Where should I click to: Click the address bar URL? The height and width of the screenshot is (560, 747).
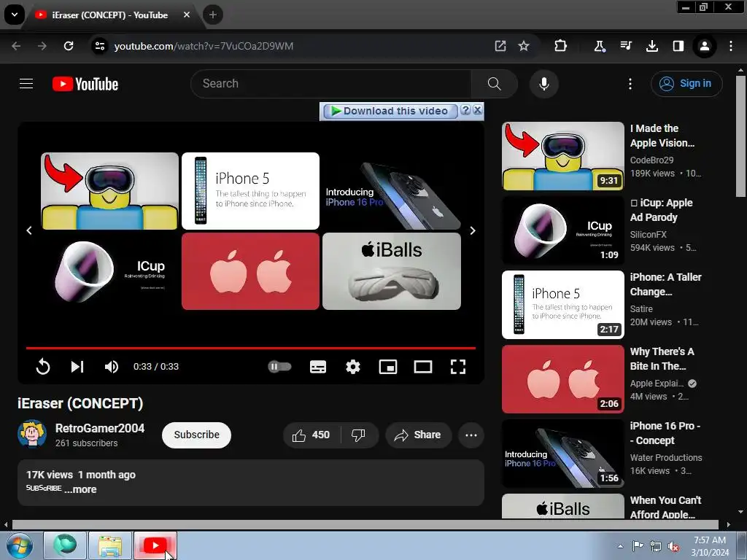pos(204,46)
